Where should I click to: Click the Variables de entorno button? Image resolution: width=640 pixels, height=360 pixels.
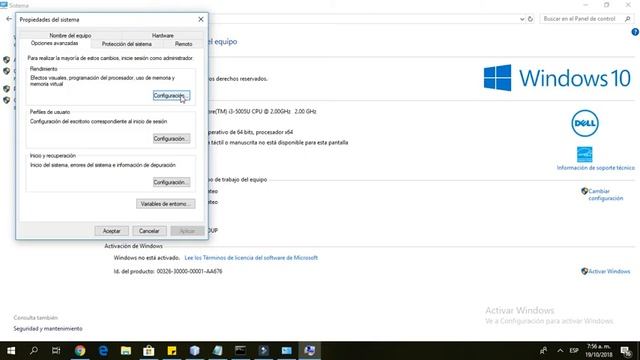pos(166,204)
